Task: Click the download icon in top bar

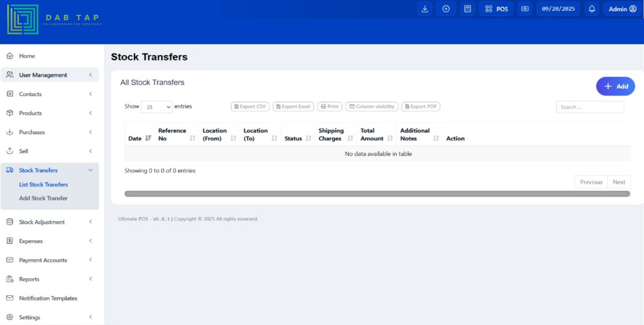Action: click(425, 9)
